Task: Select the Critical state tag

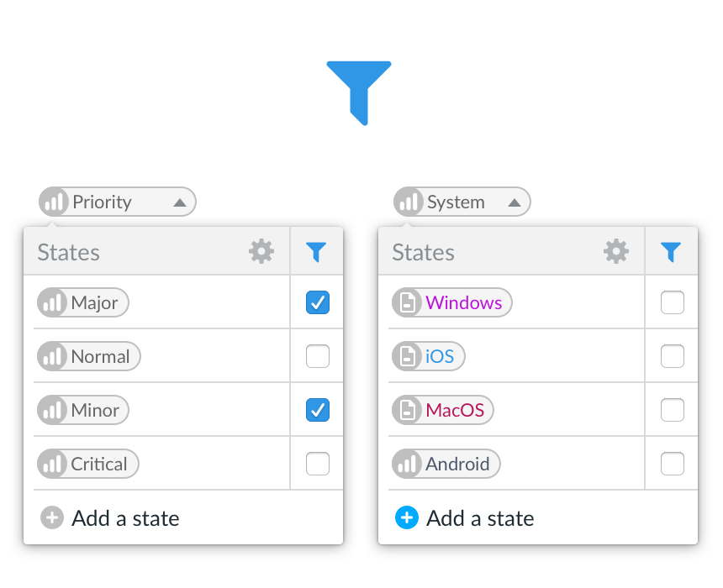Action: coord(88,464)
